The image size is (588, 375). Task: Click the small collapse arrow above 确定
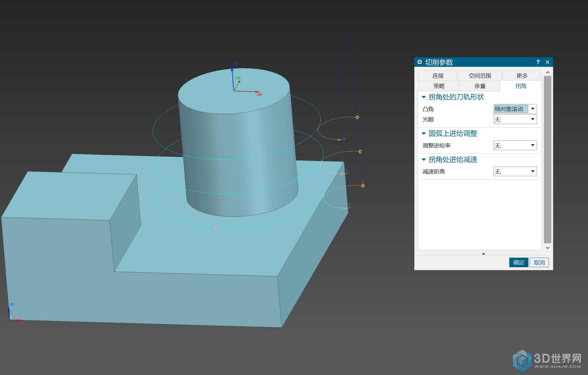[483, 254]
